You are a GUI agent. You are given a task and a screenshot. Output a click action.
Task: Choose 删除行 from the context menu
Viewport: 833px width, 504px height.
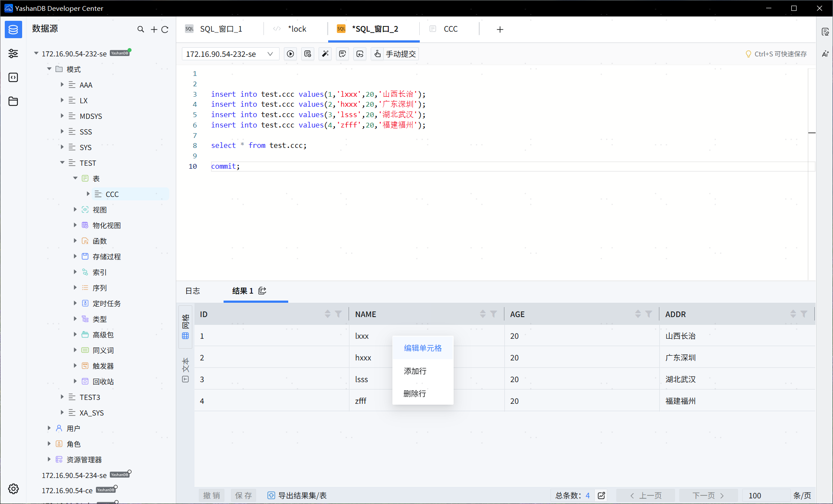tap(415, 393)
